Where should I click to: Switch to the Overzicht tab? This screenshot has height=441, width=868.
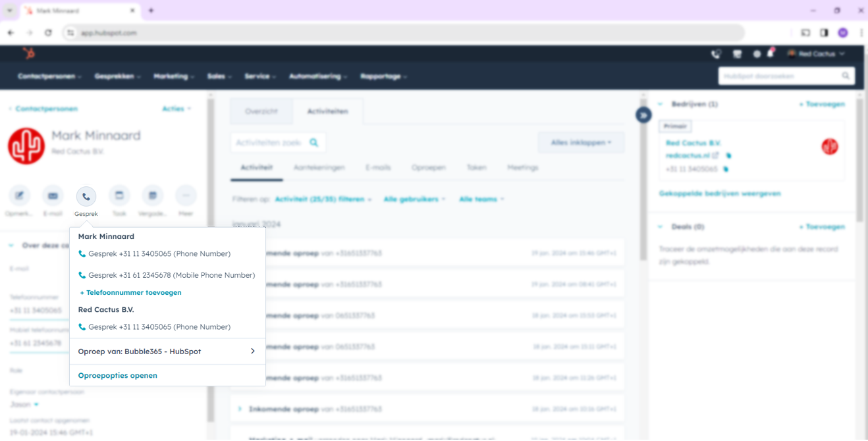click(x=261, y=112)
